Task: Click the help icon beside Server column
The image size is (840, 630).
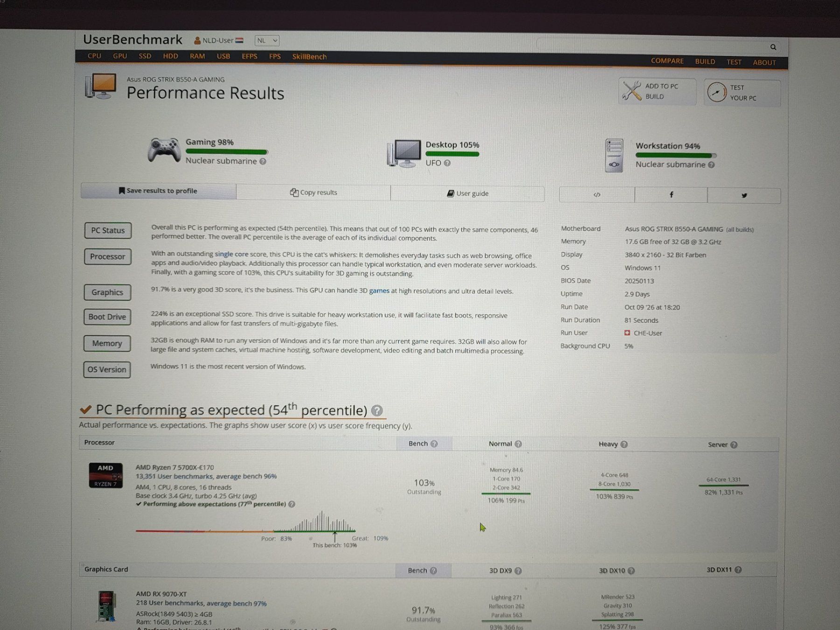Action: [x=734, y=445]
